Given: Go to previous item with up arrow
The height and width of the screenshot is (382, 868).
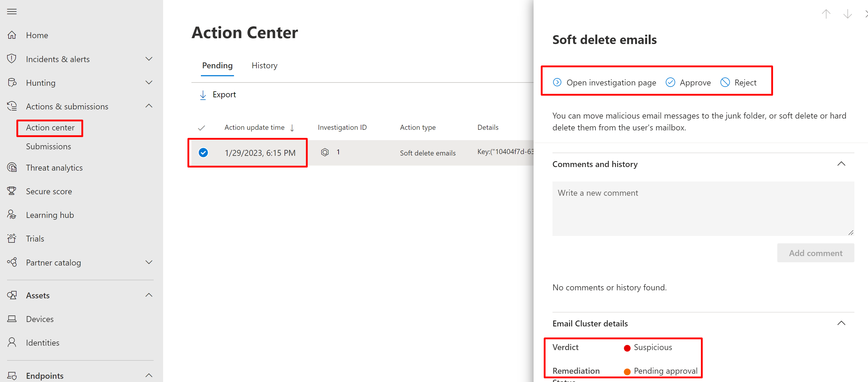Looking at the screenshot, I should tap(826, 14).
